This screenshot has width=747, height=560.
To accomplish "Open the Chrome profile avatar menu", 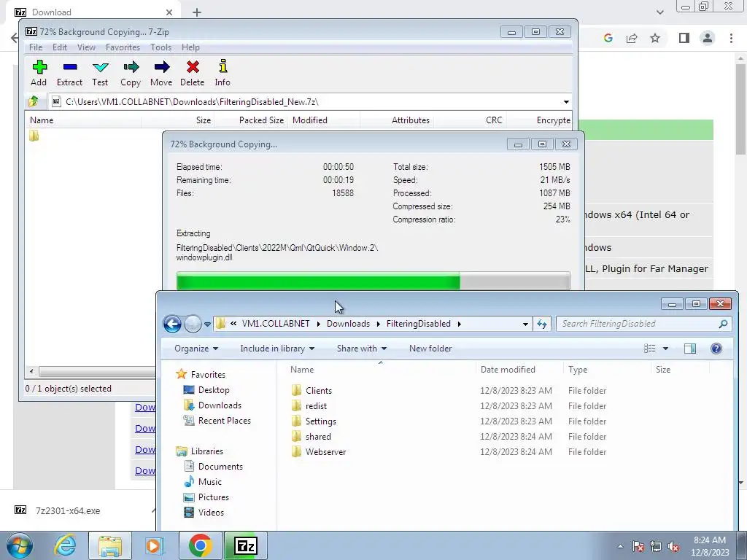I will pos(708,38).
